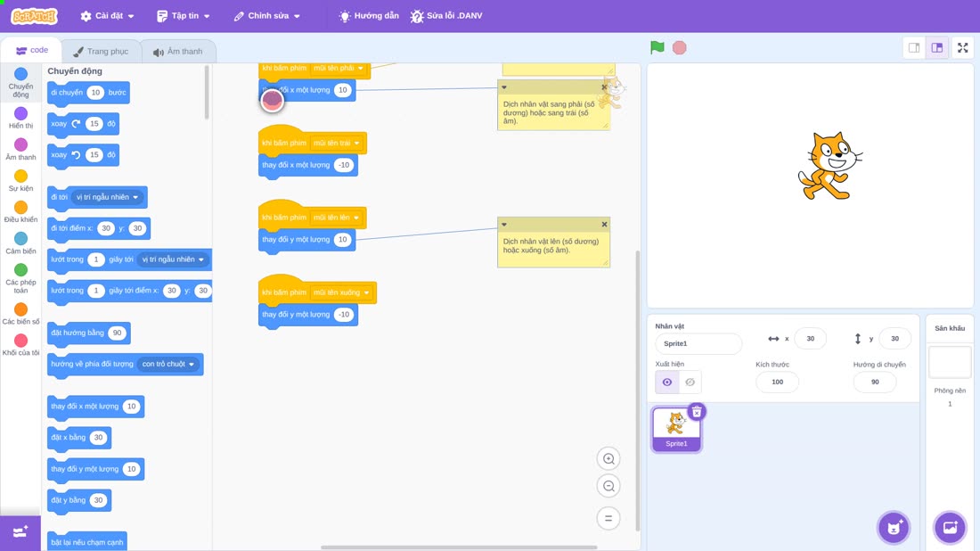Open the Tập tin menu
The width and height of the screenshot is (980, 551).
tap(184, 16)
